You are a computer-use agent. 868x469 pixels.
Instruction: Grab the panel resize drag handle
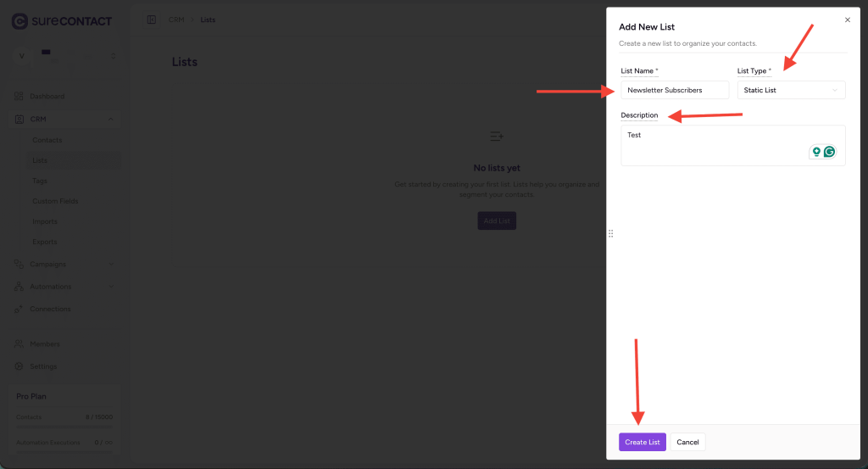(x=610, y=233)
